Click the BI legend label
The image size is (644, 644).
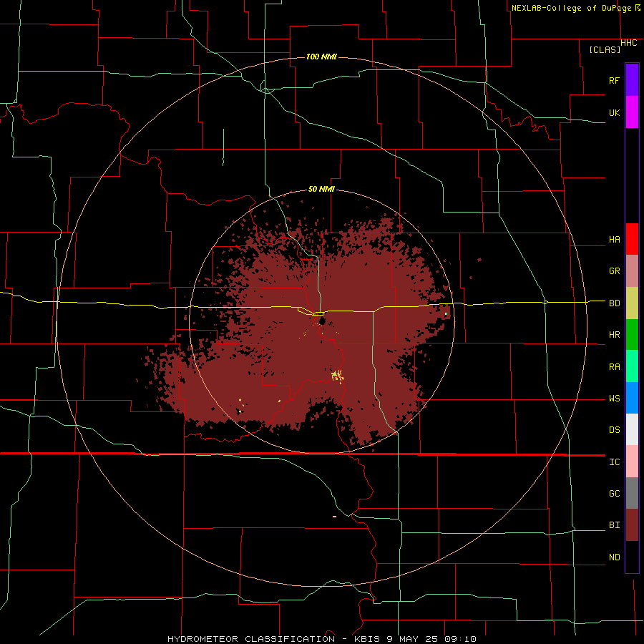[x=615, y=525]
